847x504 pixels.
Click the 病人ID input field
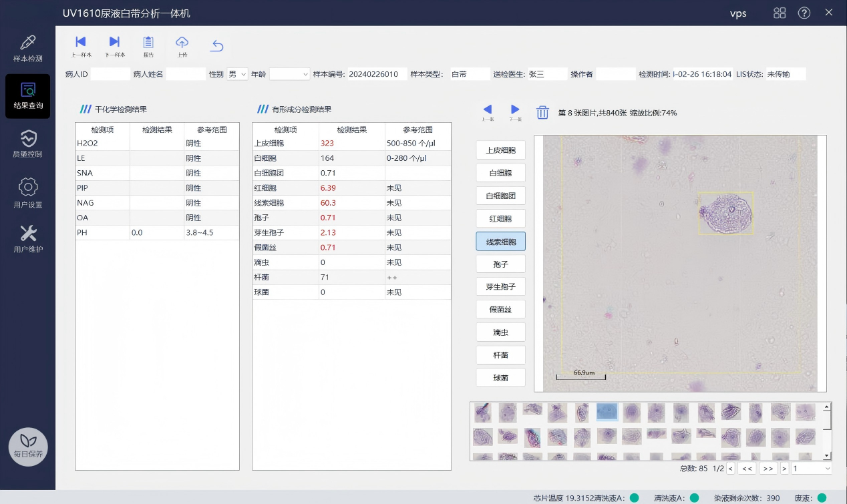coord(110,74)
